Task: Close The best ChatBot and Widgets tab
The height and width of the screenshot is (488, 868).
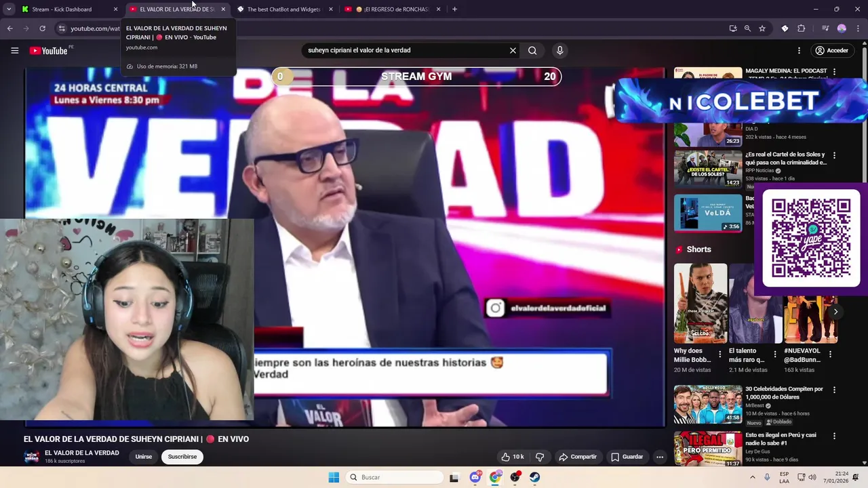Action: coord(331,9)
